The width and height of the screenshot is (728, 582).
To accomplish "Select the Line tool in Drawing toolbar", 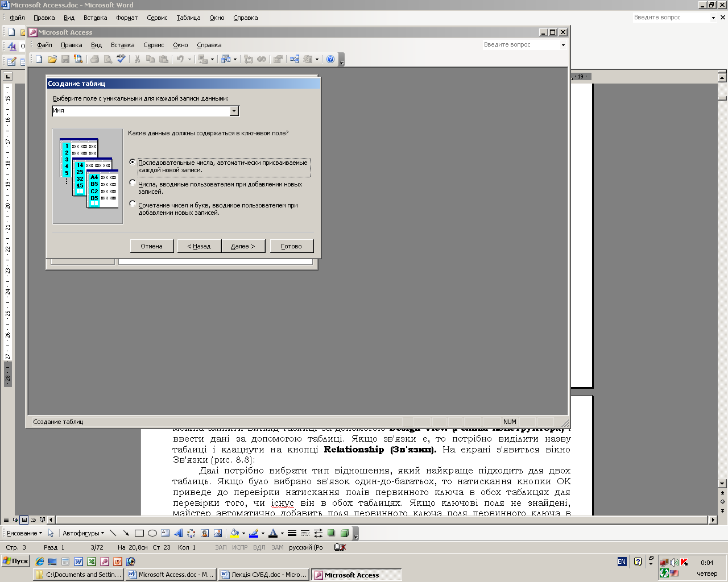I will (x=113, y=533).
